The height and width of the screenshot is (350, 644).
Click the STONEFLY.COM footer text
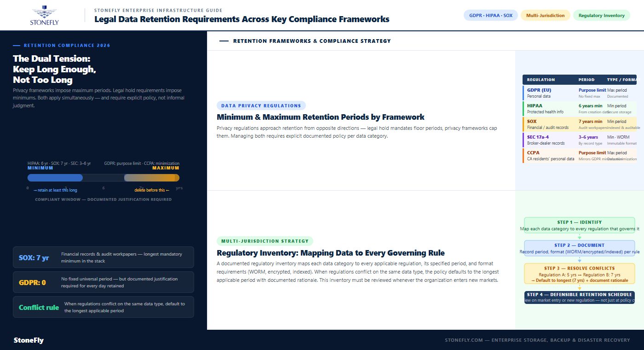[x=537, y=340]
